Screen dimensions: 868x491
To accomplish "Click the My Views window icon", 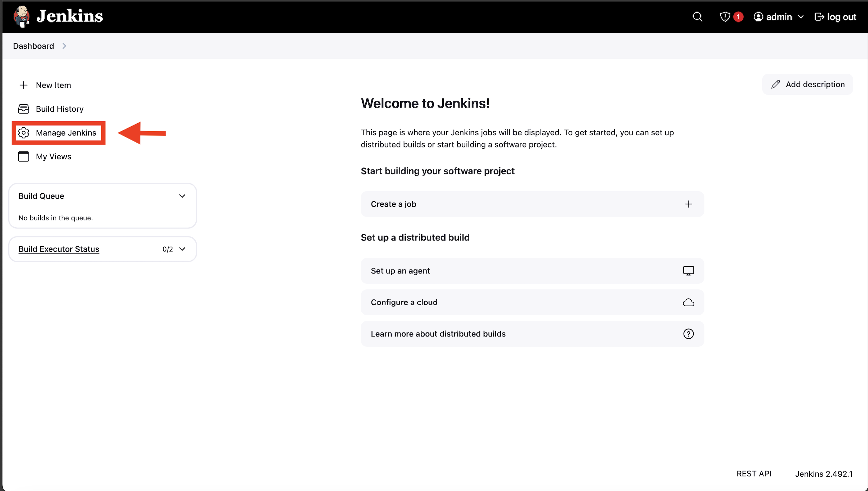I will click(x=23, y=156).
